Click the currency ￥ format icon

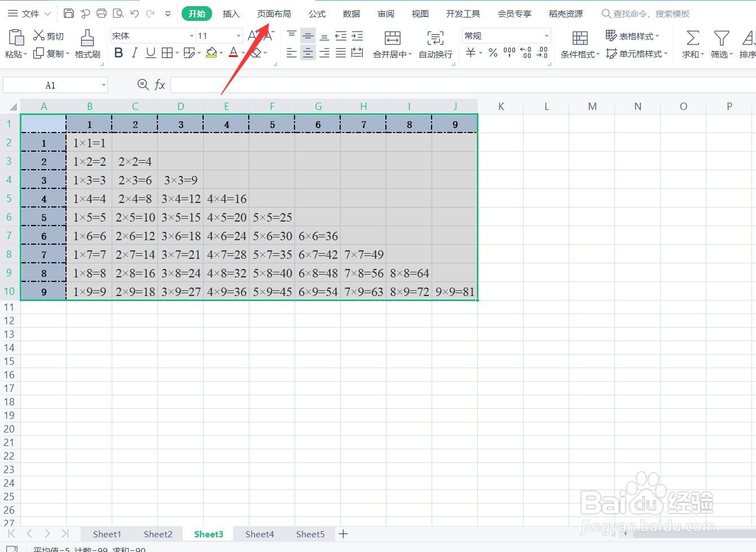click(x=471, y=53)
